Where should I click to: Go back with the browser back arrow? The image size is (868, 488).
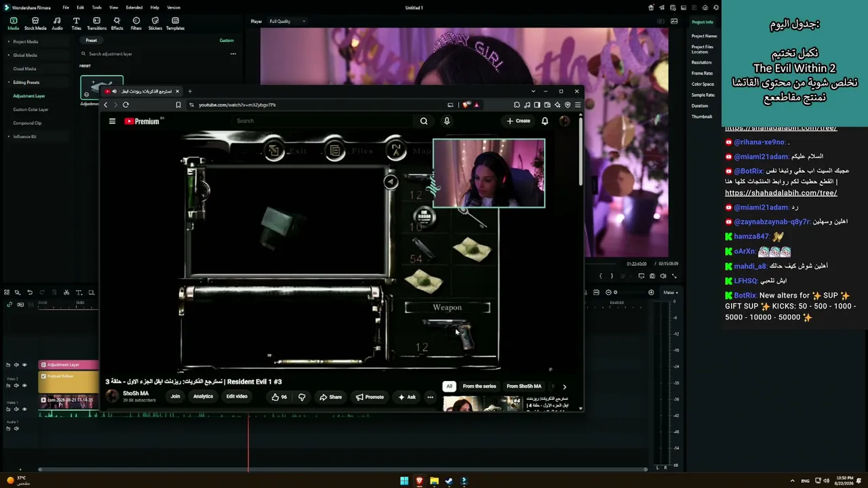point(105,105)
